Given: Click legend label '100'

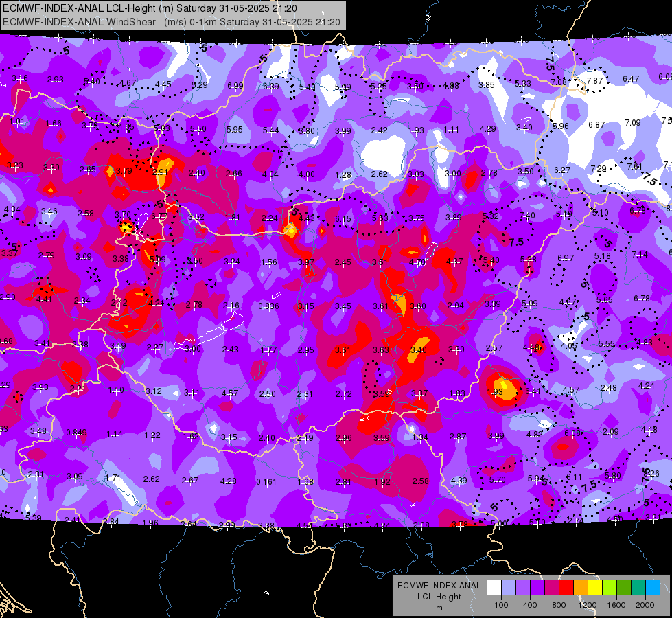Looking at the screenshot, I should click(501, 605).
